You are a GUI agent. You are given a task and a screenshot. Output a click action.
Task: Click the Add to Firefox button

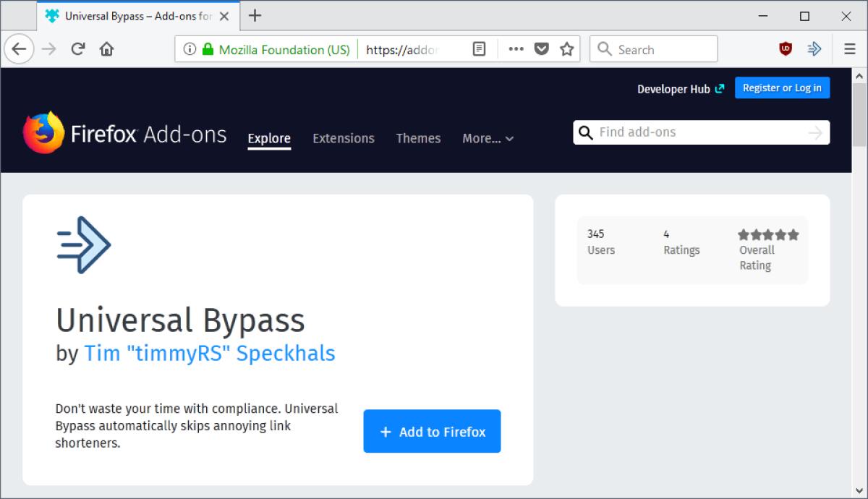tap(432, 431)
